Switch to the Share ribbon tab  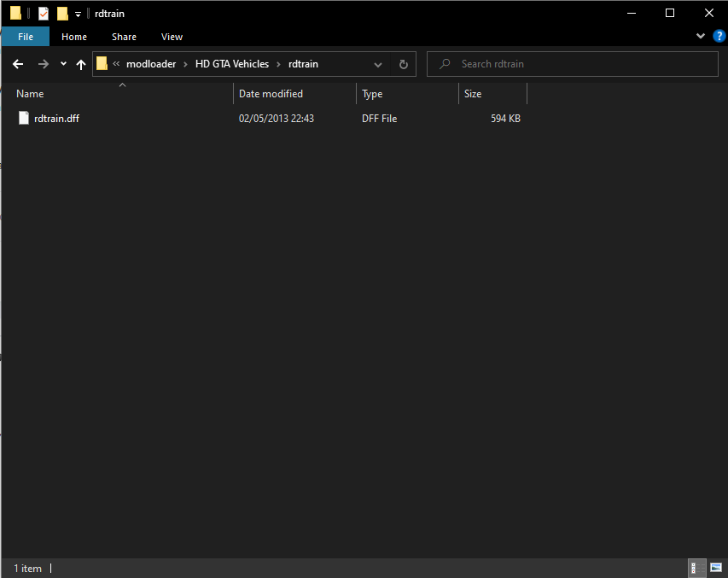(x=124, y=37)
